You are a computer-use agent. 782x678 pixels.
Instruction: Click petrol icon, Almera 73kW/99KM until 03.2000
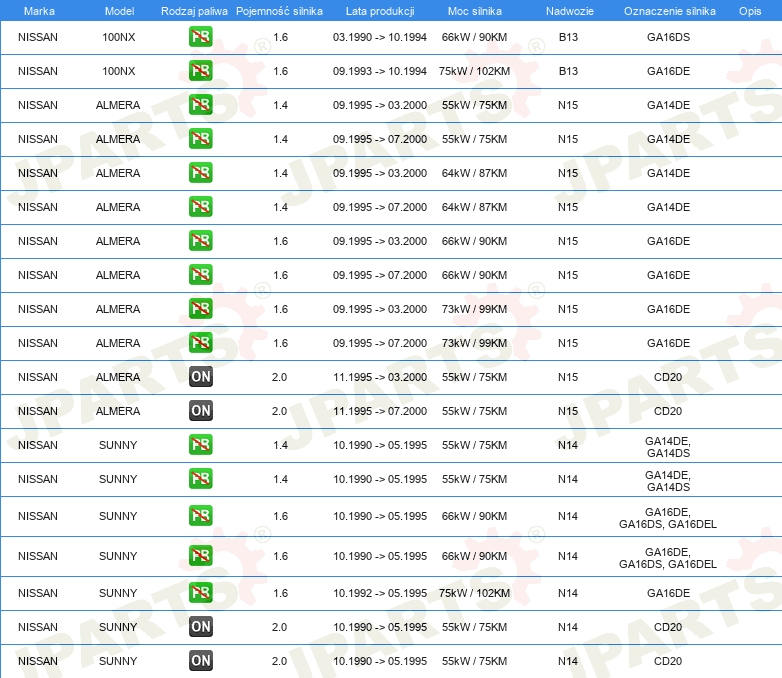tap(200, 308)
